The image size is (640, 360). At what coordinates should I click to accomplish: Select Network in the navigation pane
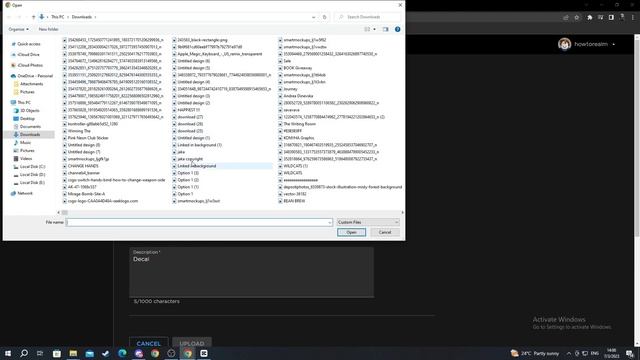tap(25, 193)
